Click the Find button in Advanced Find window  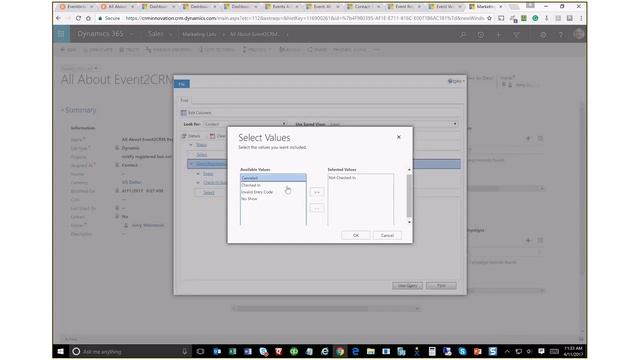441,286
